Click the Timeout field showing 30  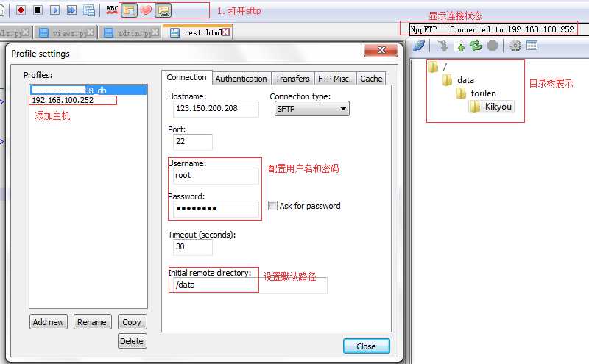point(193,247)
